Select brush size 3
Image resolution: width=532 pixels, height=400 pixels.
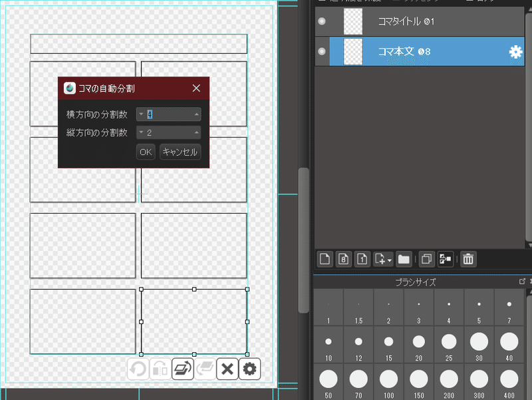[x=419, y=307]
